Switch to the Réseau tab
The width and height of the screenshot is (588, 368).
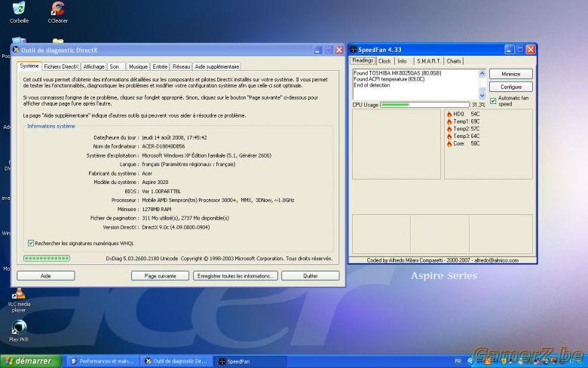181,66
